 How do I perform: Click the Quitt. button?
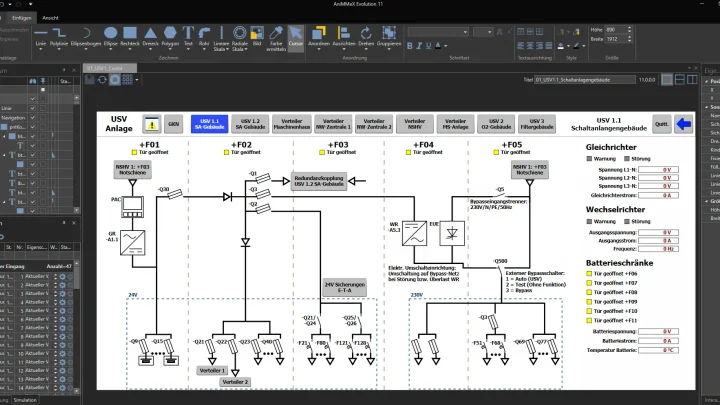click(x=662, y=124)
